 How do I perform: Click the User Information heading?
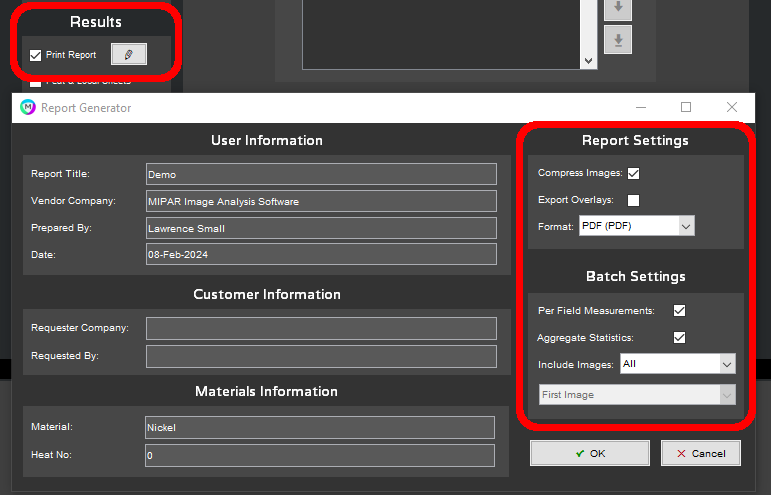pos(267,141)
